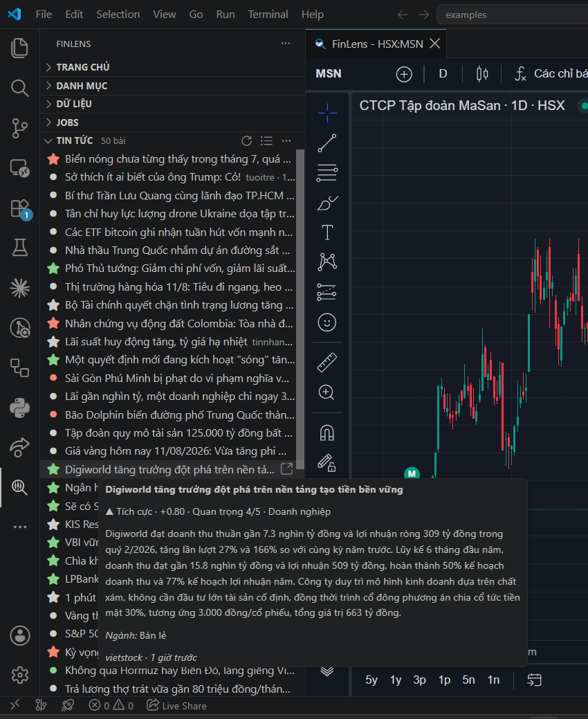Viewport: 588px width, 719px height.
Task: Set chart range to 3p
Action: (x=420, y=680)
